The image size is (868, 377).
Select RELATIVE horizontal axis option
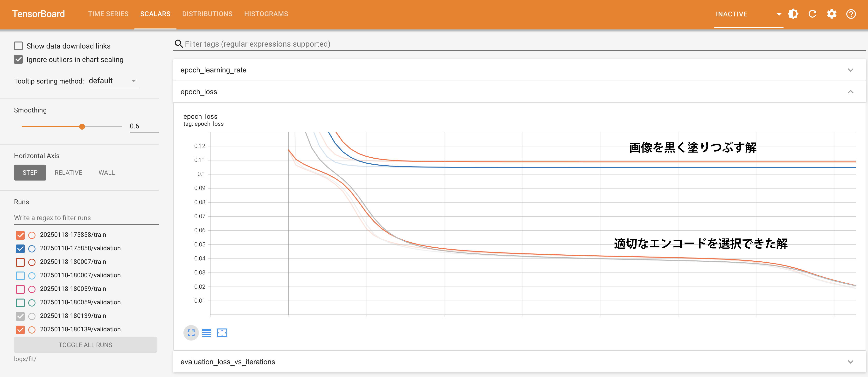(x=68, y=173)
